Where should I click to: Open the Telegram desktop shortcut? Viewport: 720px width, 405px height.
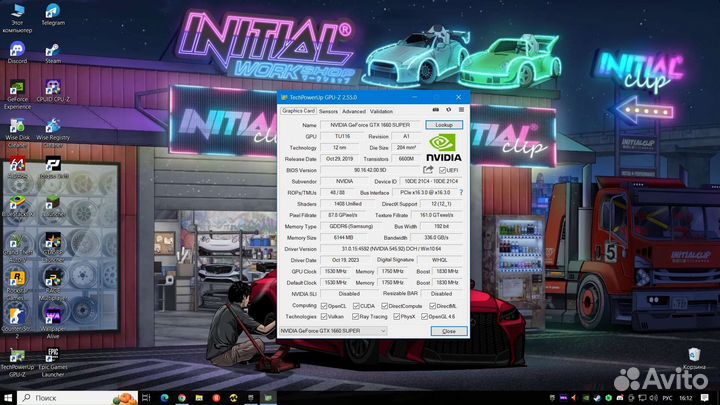(x=53, y=15)
